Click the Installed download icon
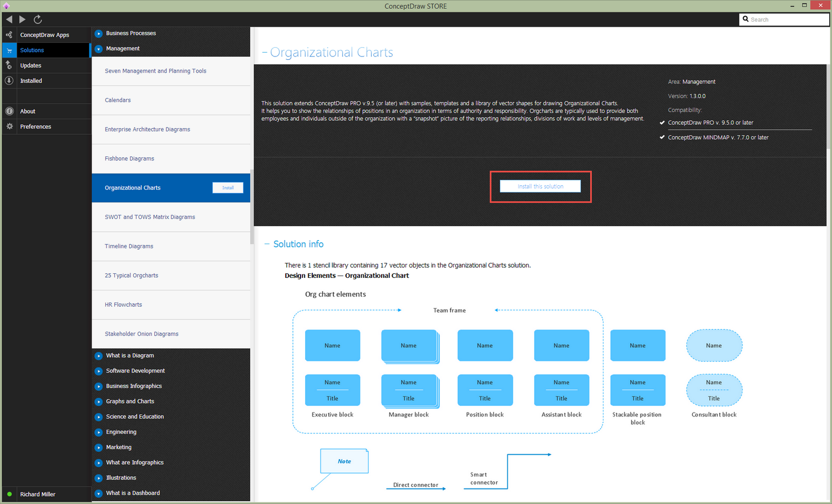 [9, 81]
